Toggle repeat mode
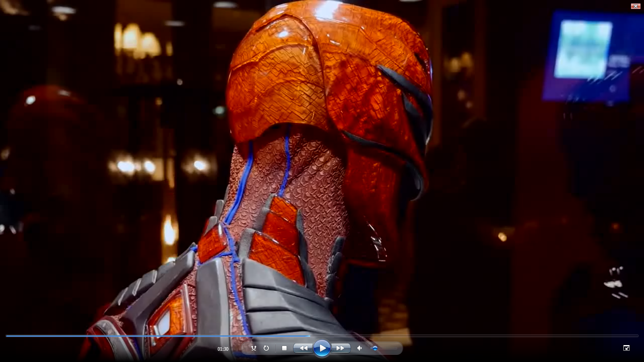Image resolution: width=644 pixels, height=362 pixels. click(x=266, y=348)
